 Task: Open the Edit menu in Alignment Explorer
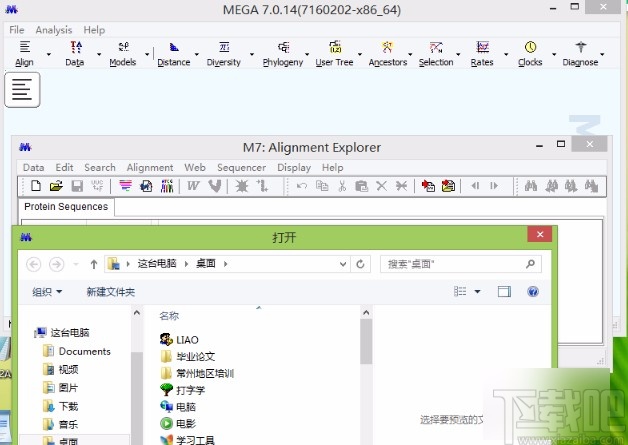point(64,167)
